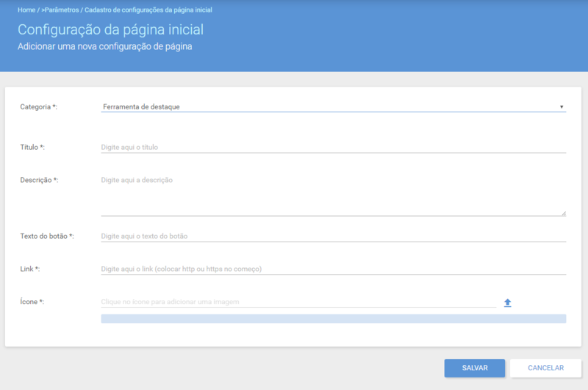
Task: Open Parâmetros breadcrumb link
Action: (x=60, y=10)
